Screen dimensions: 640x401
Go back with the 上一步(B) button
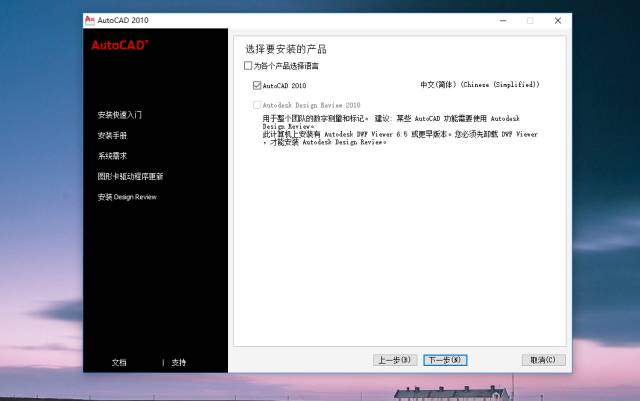click(x=395, y=360)
